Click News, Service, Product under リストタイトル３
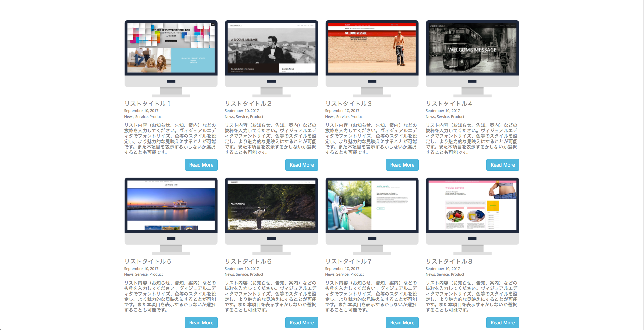 tap(344, 117)
